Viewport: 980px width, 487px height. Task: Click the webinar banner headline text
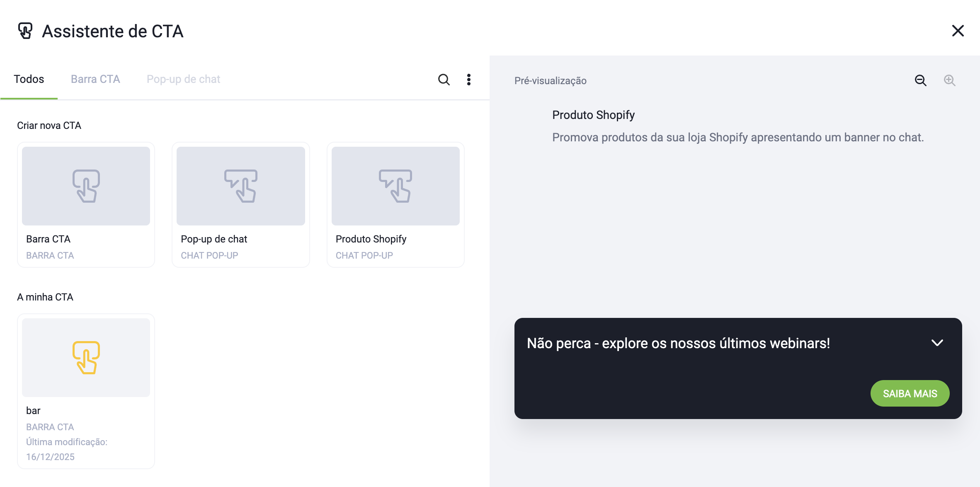(678, 343)
